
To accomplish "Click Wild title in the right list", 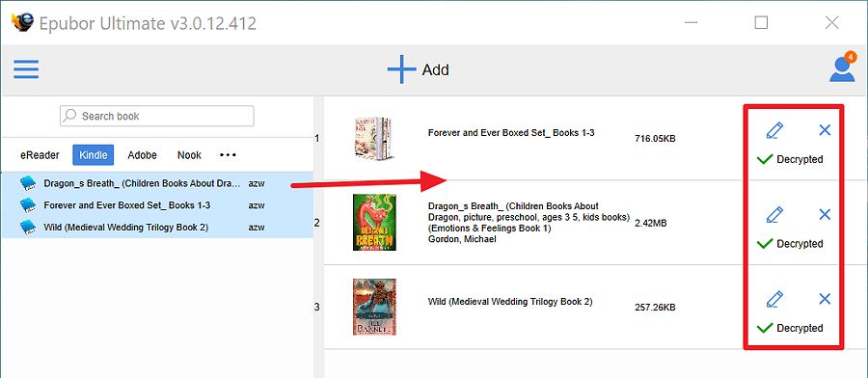I will 510,302.
